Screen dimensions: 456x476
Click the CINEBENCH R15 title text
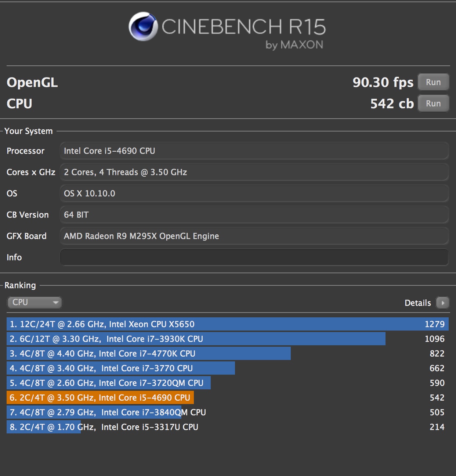[243, 27]
